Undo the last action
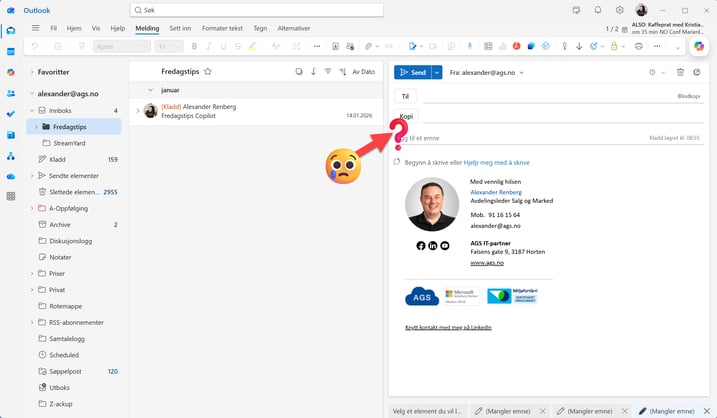 35,46
